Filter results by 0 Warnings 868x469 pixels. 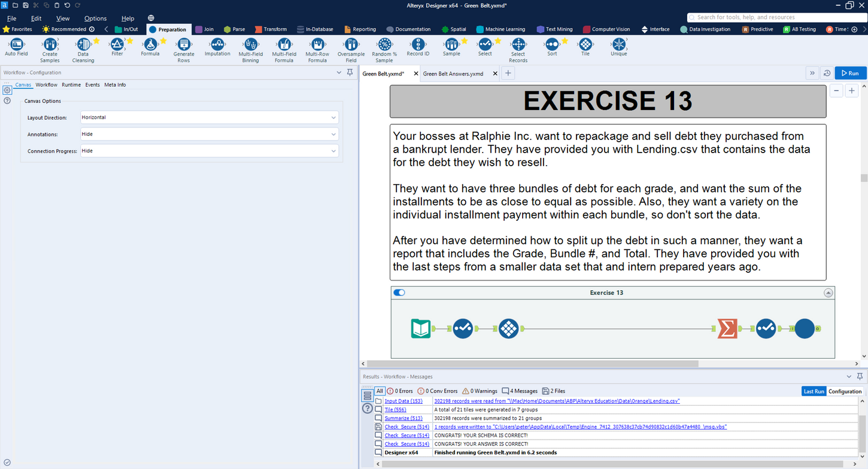coord(480,391)
